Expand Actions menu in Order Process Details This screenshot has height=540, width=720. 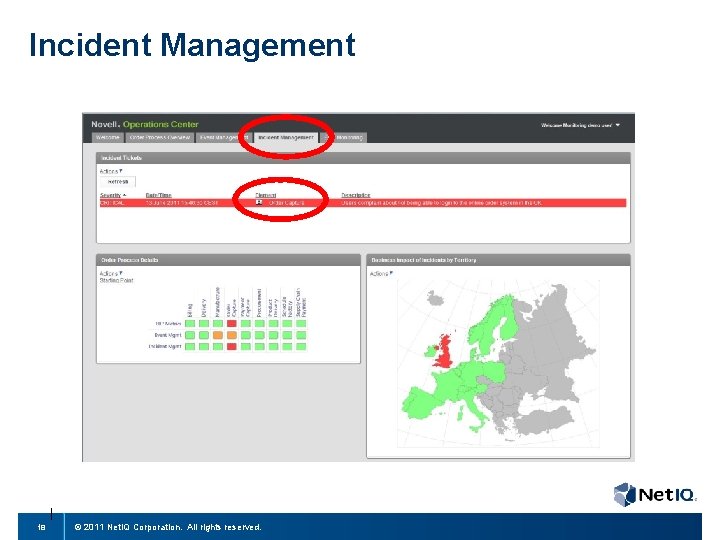[x=111, y=274]
